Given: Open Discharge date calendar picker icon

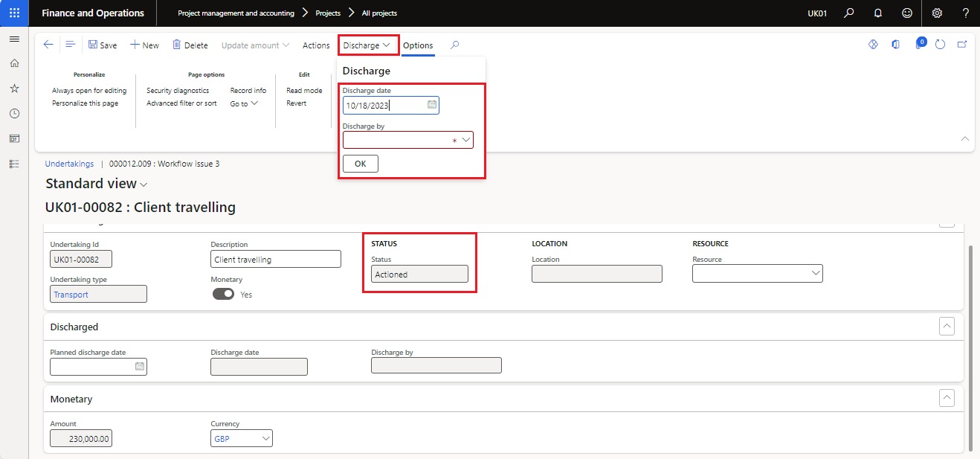Looking at the screenshot, I should pyautogui.click(x=432, y=105).
